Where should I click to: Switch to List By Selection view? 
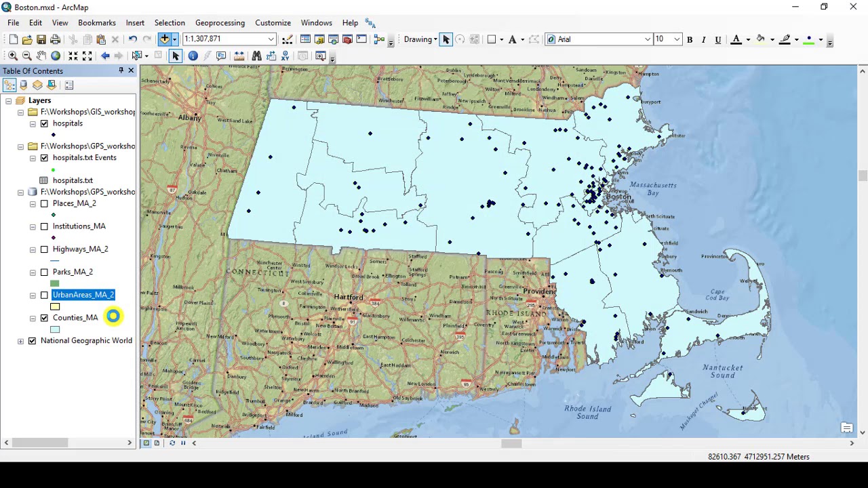pos(52,85)
